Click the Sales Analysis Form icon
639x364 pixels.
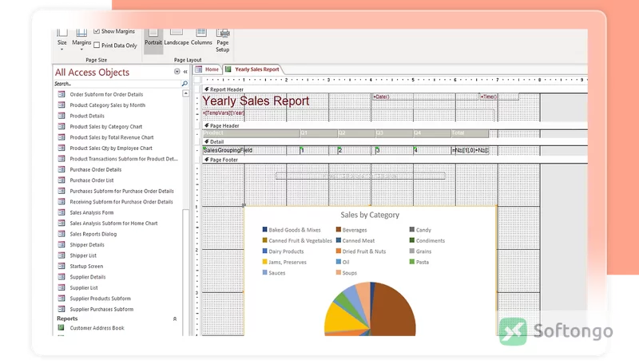click(62, 212)
